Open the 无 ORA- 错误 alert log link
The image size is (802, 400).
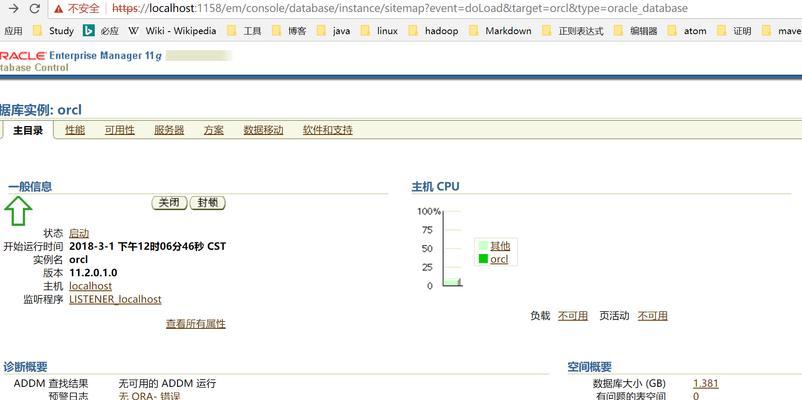click(149, 396)
